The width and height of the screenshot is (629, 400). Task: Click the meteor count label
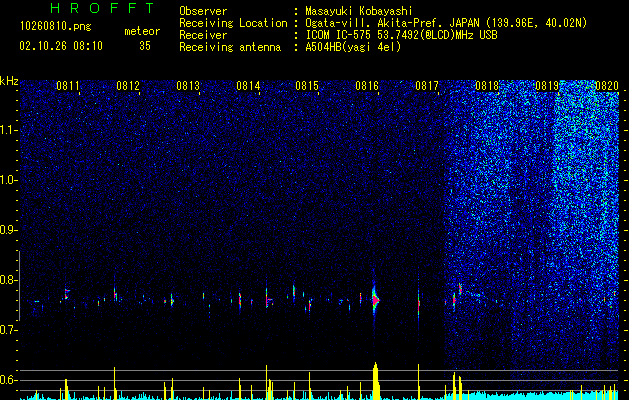(x=142, y=31)
